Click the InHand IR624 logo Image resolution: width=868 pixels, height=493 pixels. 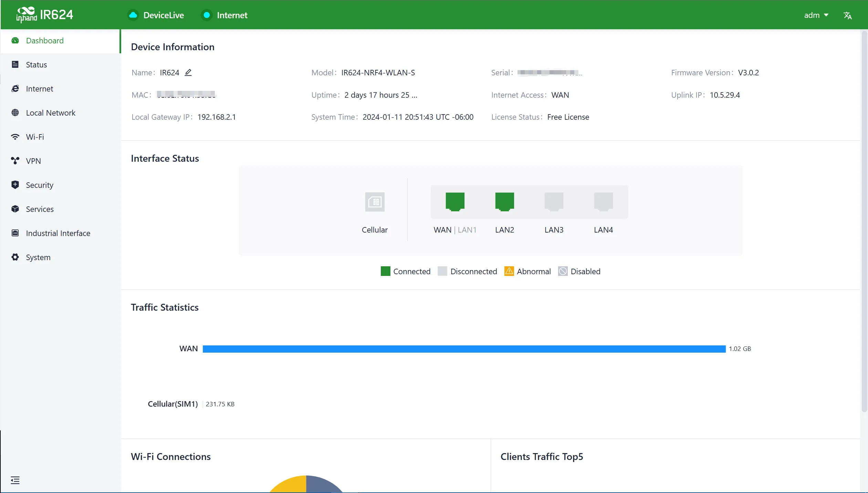pos(45,15)
